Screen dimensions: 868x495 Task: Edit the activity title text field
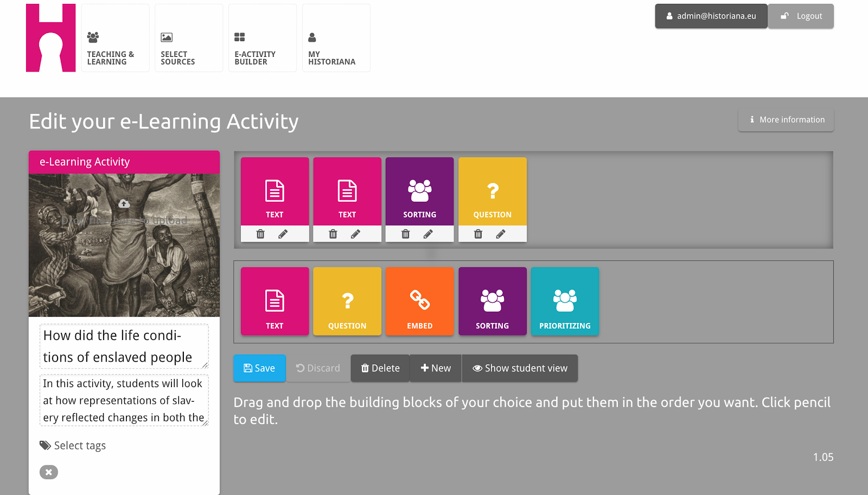(x=124, y=346)
